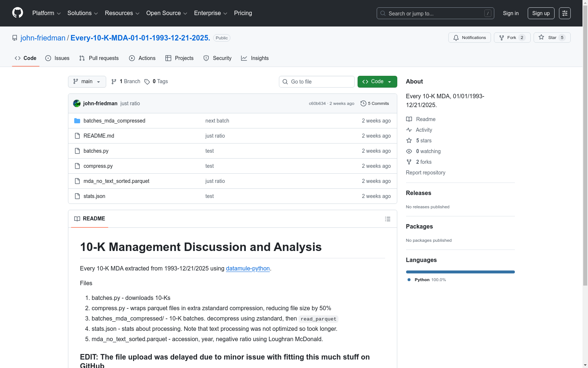
Task: Open the datamule-python link in README
Action: tap(248, 268)
